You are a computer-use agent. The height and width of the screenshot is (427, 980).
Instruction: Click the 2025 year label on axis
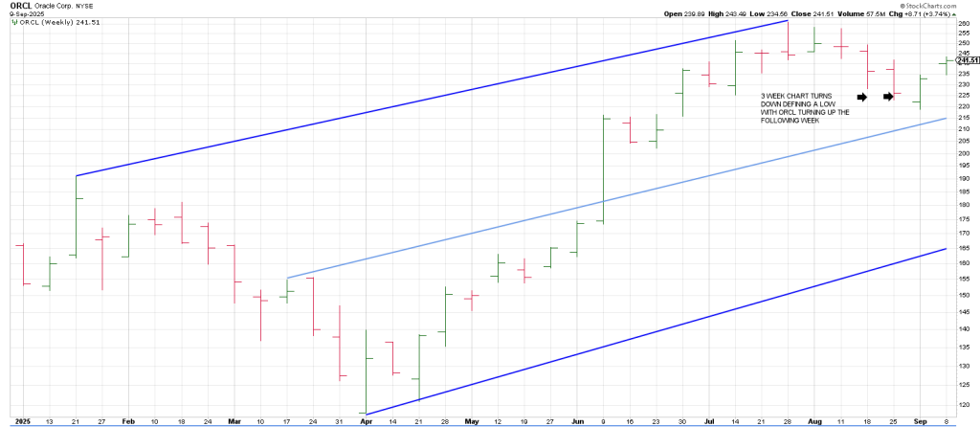(22, 420)
